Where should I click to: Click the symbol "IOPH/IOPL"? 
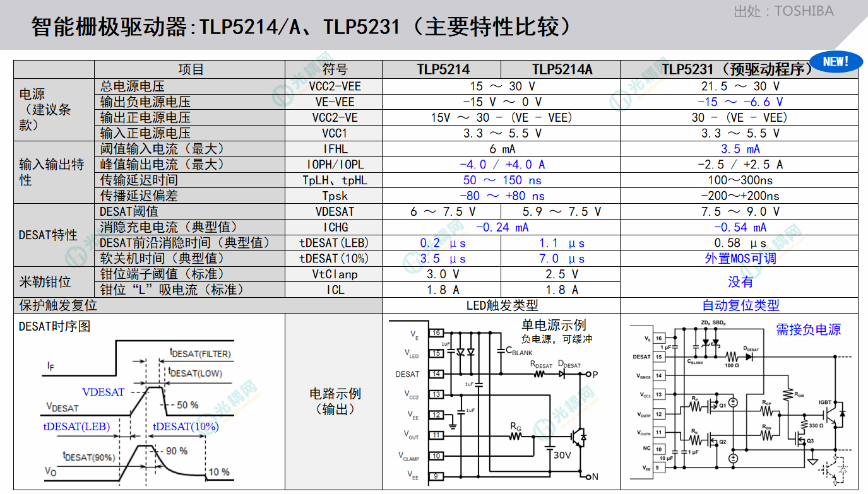[x=334, y=164]
